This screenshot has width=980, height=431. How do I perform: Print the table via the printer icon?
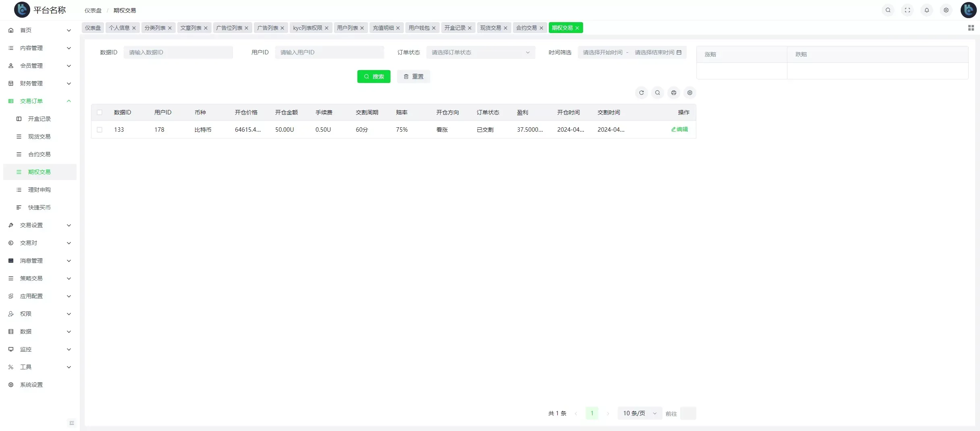[673, 93]
